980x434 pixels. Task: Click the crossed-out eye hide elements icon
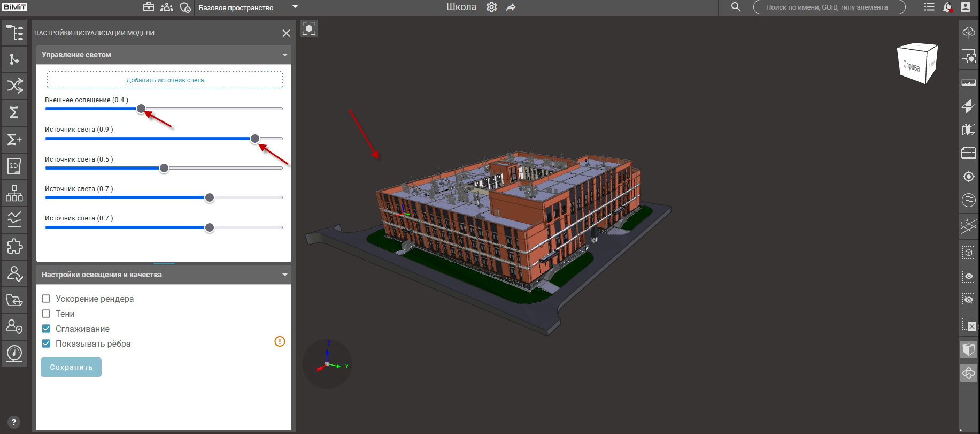[x=968, y=300]
